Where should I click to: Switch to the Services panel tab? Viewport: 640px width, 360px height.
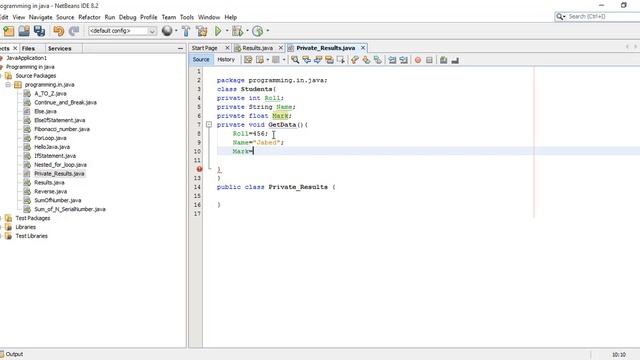(60, 49)
